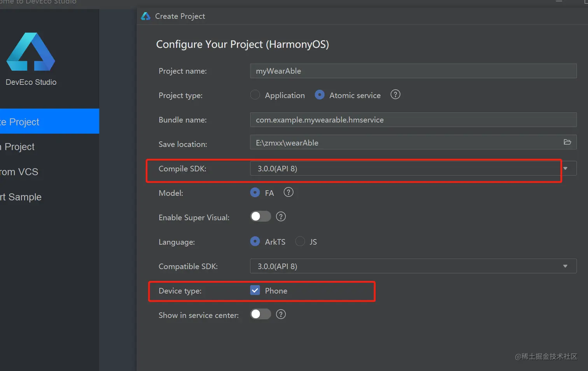The width and height of the screenshot is (588, 371).
Task: Click the Project name input field
Action: point(413,71)
